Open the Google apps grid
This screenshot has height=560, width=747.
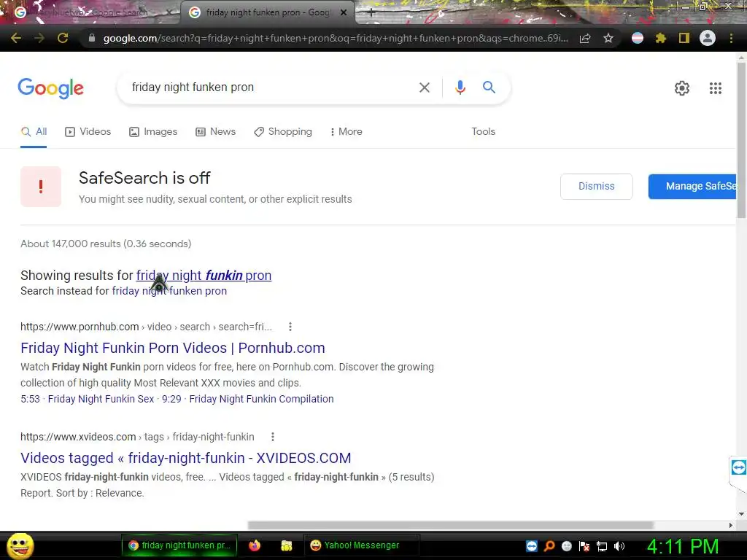716,88
